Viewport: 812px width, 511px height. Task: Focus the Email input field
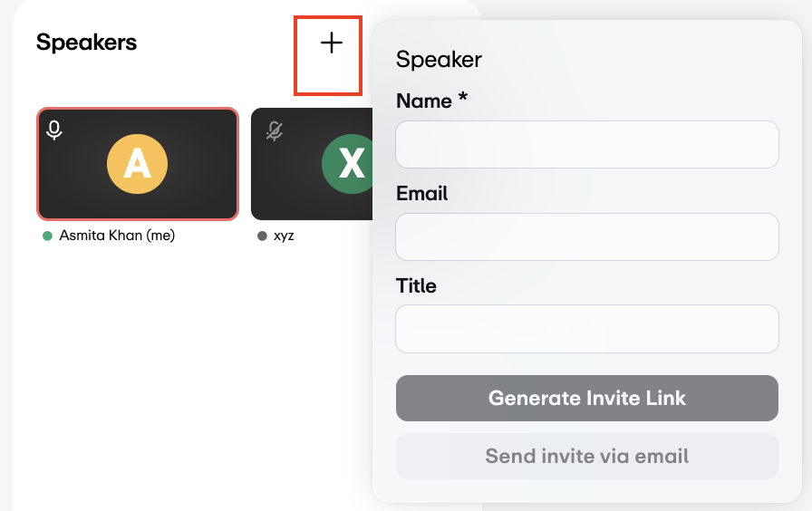point(586,236)
